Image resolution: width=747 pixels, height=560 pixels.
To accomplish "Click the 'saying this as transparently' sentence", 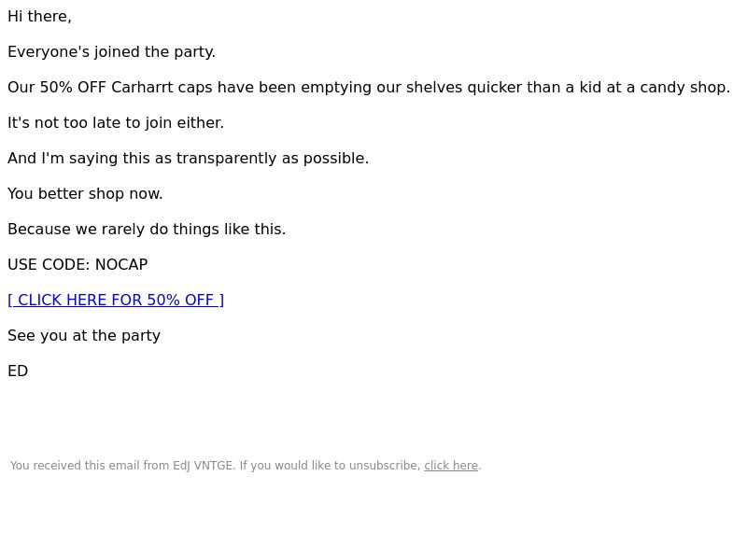I will 189,158.
